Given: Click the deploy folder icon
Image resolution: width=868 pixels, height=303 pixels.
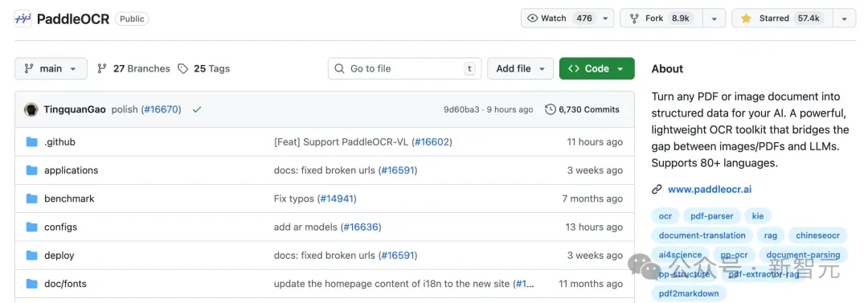Looking at the screenshot, I should point(31,256).
